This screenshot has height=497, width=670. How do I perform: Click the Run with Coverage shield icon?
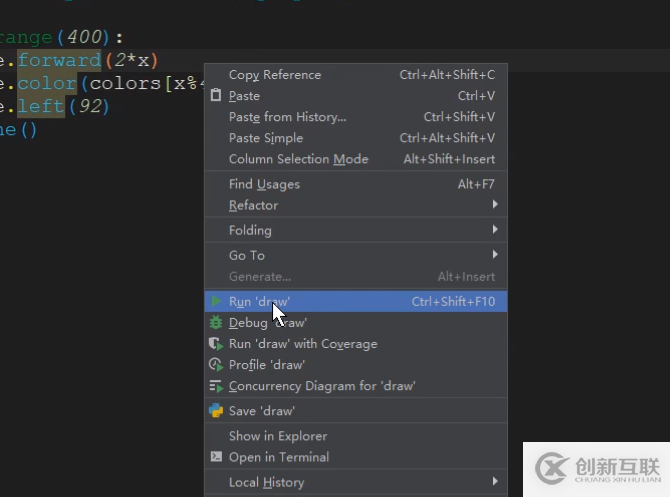tap(216, 344)
